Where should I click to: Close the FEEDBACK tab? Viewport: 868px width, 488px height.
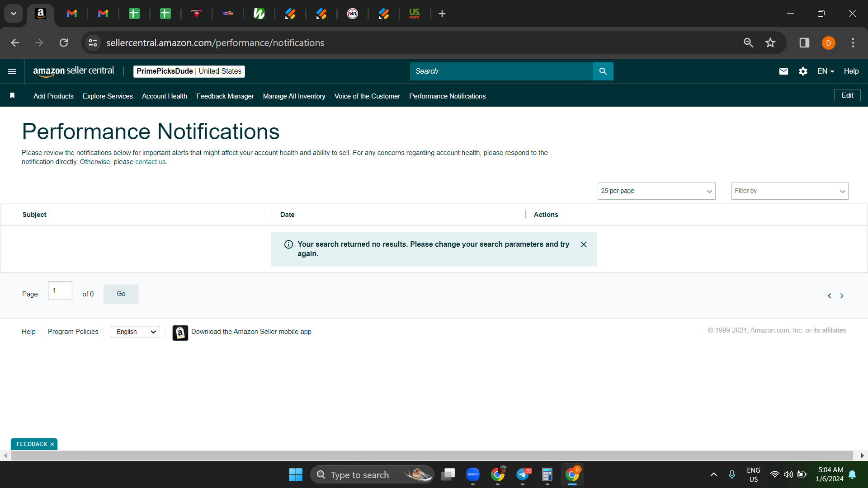tap(52, 445)
